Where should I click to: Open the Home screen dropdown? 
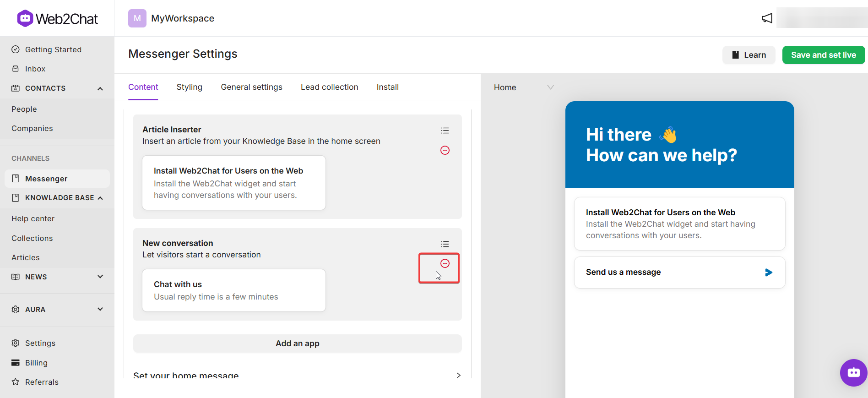coord(524,87)
